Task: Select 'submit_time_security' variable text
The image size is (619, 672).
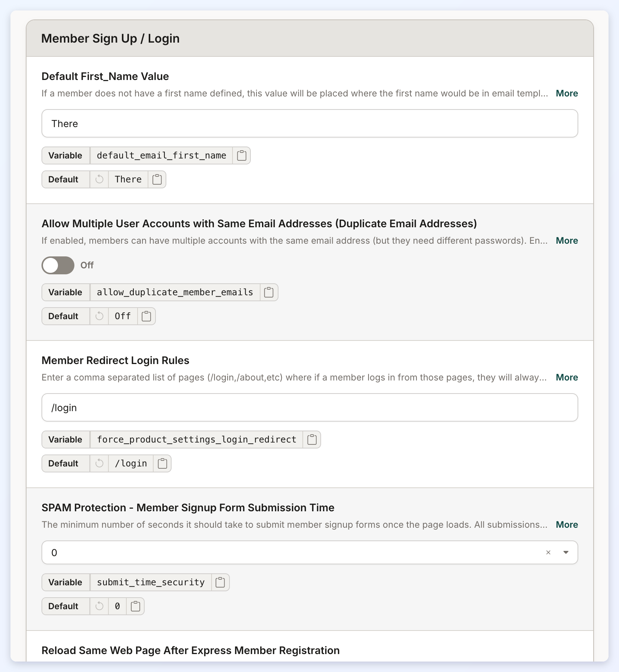Action: pos(151,582)
